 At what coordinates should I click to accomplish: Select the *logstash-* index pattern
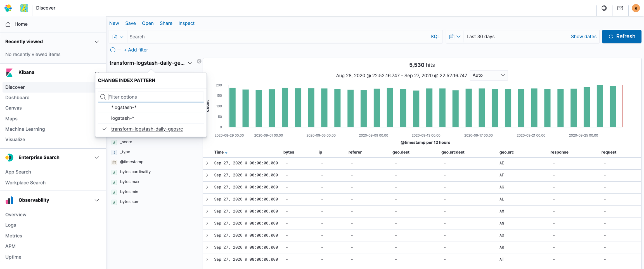(124, 107)
